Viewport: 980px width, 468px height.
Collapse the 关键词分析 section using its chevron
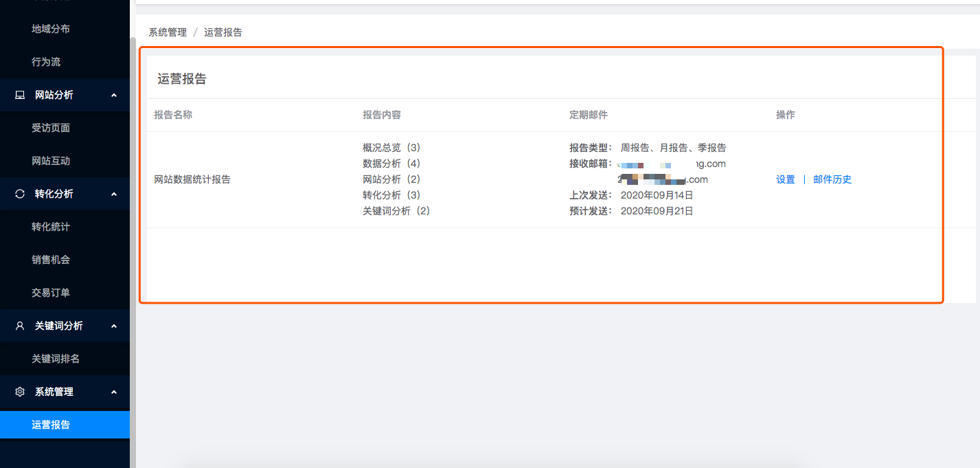click(x=114, y=326)
